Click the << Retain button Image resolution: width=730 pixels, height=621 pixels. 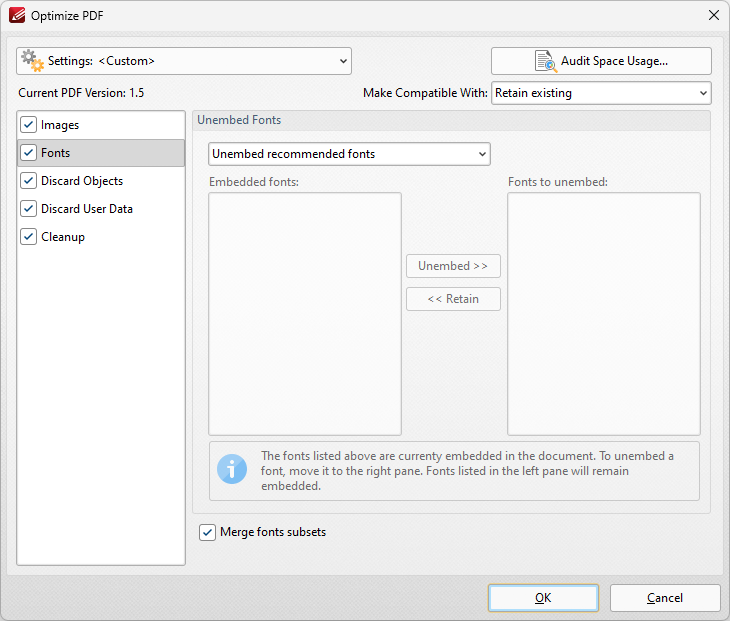(x=453, y=299)
